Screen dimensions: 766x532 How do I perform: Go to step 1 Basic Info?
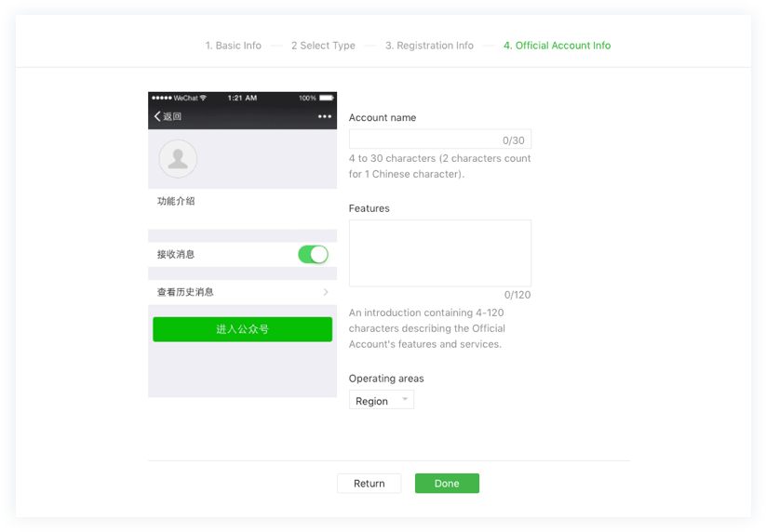coord(233,46)
